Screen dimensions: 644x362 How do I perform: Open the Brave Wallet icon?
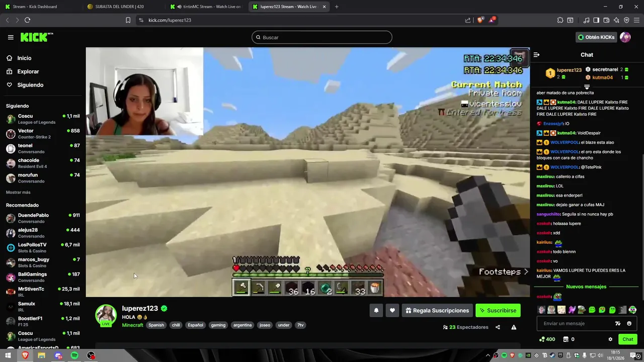(606, 20)
